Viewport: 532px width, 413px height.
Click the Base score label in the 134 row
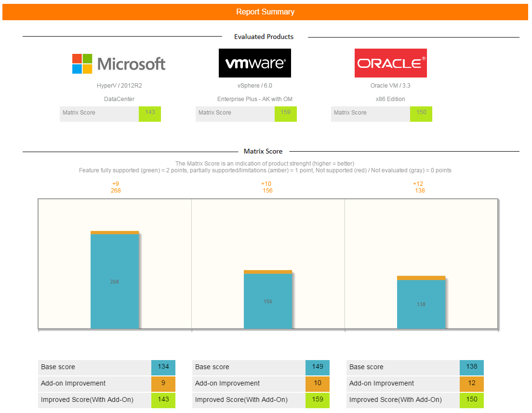point(58,367)
